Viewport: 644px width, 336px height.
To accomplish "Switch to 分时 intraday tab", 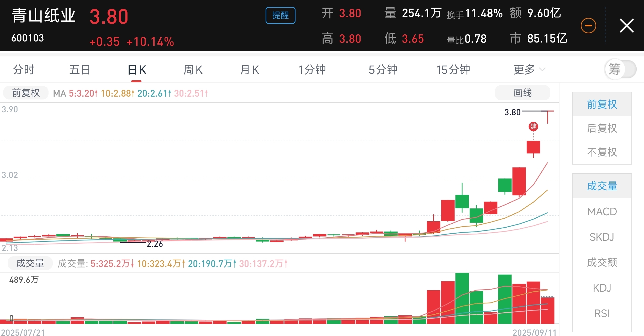I will click(x=24, y=70).
